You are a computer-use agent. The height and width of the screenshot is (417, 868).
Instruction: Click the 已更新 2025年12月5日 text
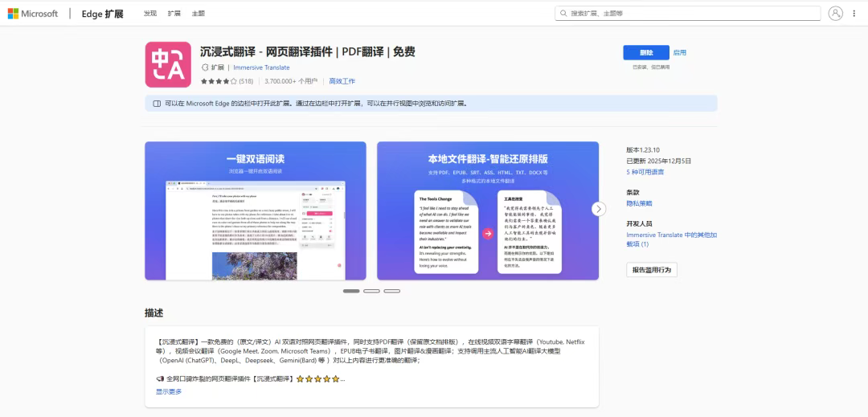pyautogui.click(x=659, y=161)
